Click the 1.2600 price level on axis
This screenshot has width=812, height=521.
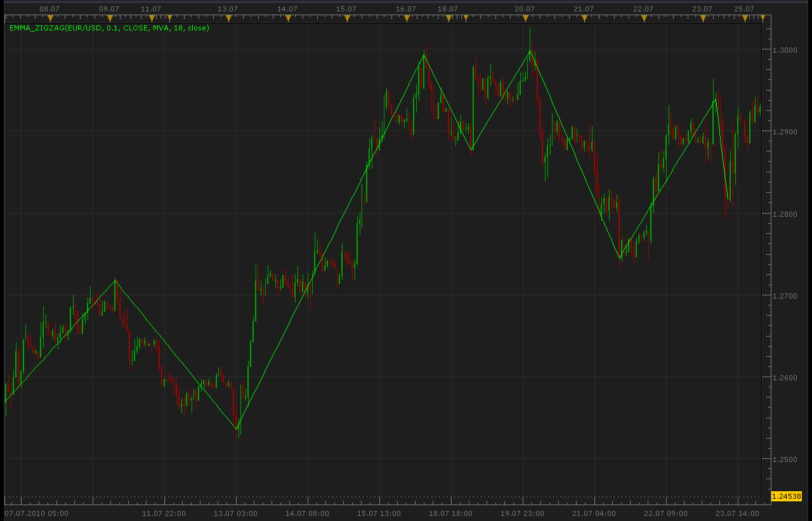tap(785, 378)
